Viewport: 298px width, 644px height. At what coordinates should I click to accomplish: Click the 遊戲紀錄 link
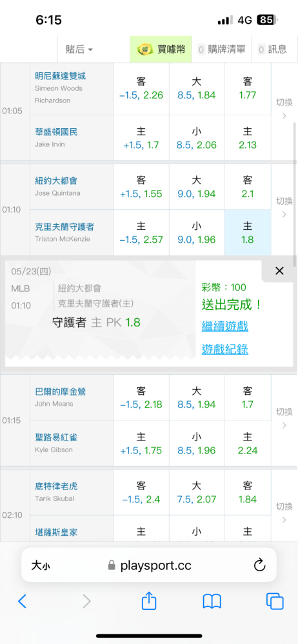(224, 349)
